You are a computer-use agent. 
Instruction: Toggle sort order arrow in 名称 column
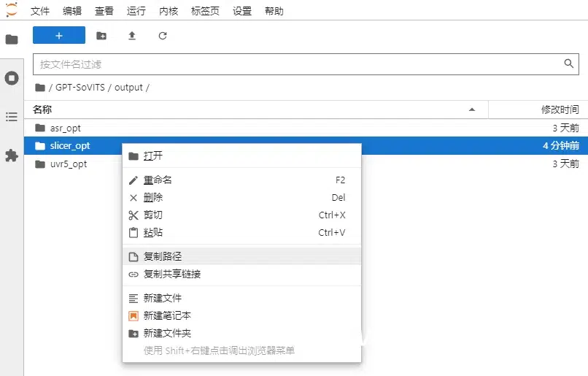pyautogui.click(x=472, y=110)
